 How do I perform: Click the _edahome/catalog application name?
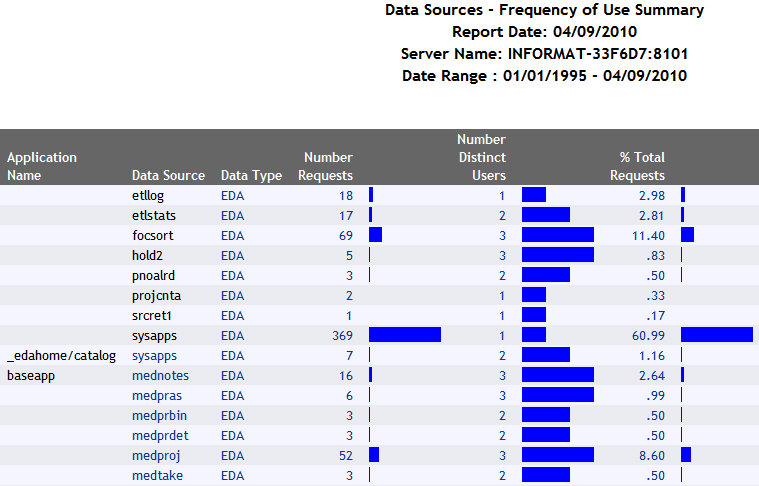[61, 356]
